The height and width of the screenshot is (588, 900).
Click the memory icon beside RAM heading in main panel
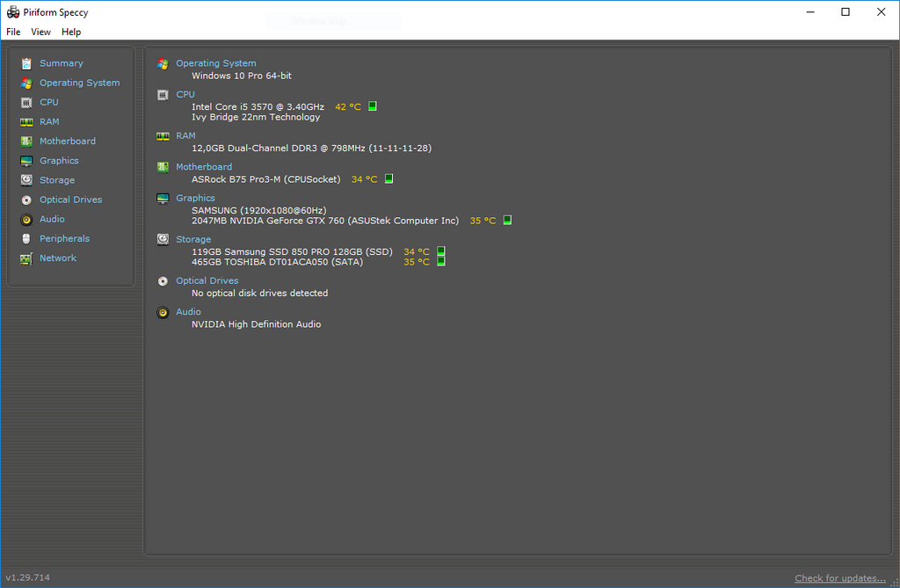163,136
